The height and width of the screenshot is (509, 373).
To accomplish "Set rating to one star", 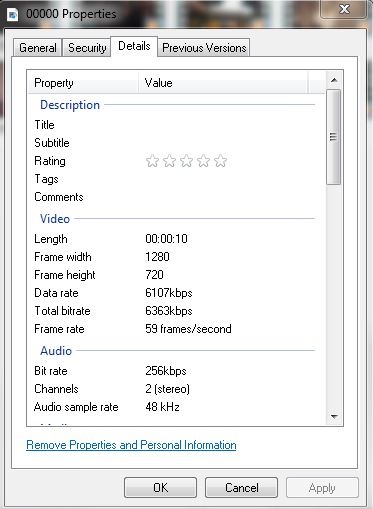I will click(152, 161).
